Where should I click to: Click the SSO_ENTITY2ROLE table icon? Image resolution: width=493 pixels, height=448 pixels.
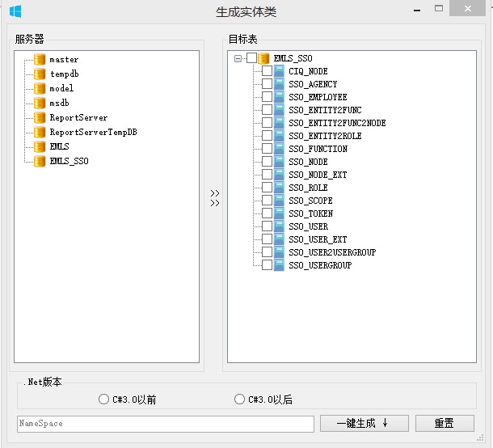[x=279, y=136]
